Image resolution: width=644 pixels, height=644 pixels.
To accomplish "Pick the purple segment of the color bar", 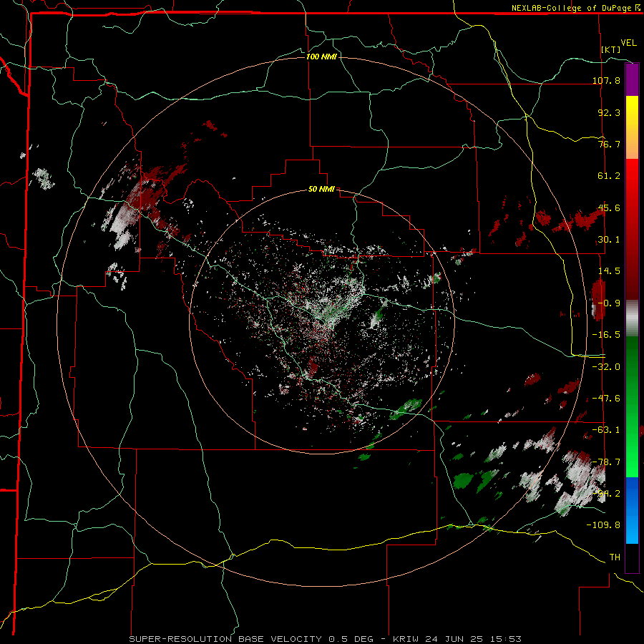I will [x=632, y=79].
